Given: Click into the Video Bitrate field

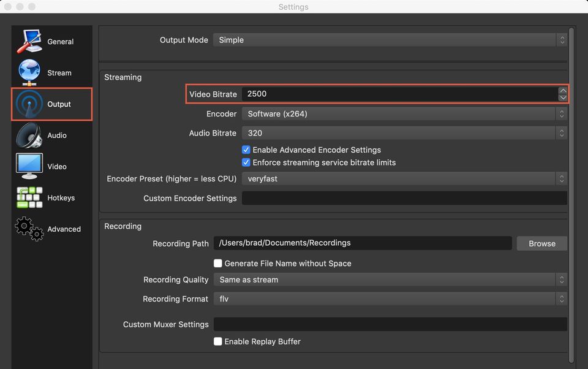Looking at the screenshot, I should (x=400, y=94).
